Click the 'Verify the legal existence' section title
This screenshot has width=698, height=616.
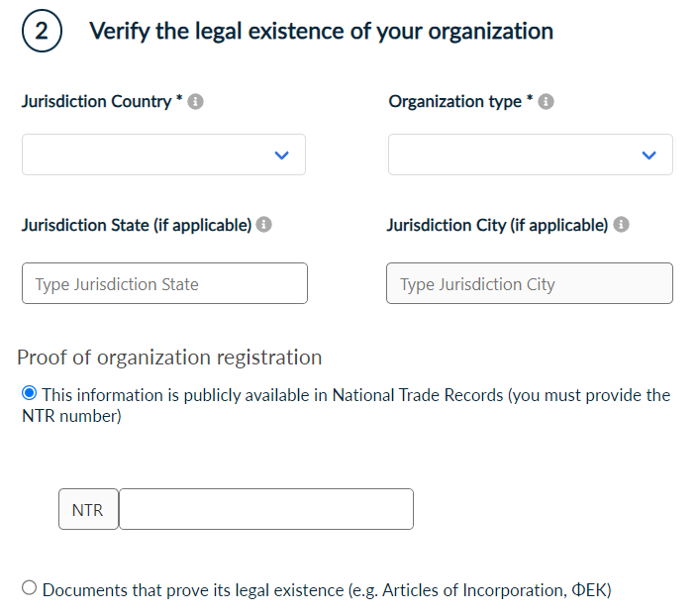pos(321,31)
